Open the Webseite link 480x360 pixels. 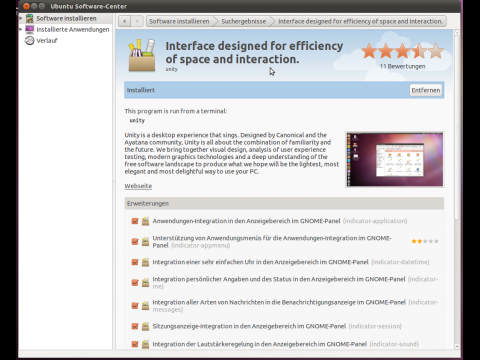138,186
